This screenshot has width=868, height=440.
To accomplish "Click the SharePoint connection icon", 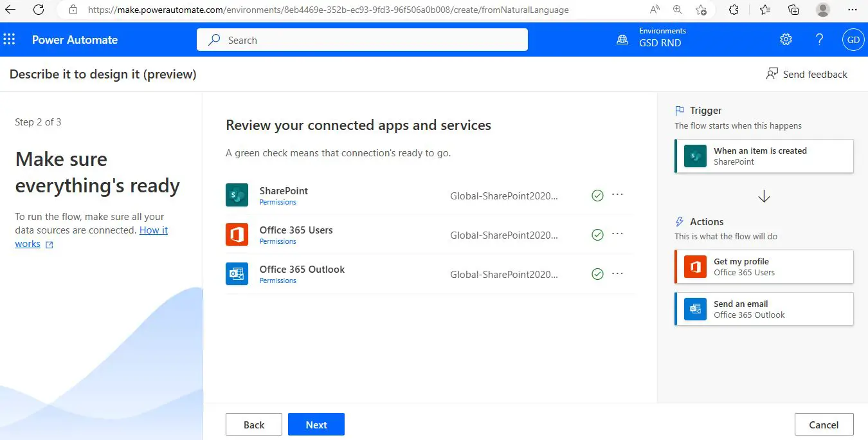I will click(x=237, y=195).
